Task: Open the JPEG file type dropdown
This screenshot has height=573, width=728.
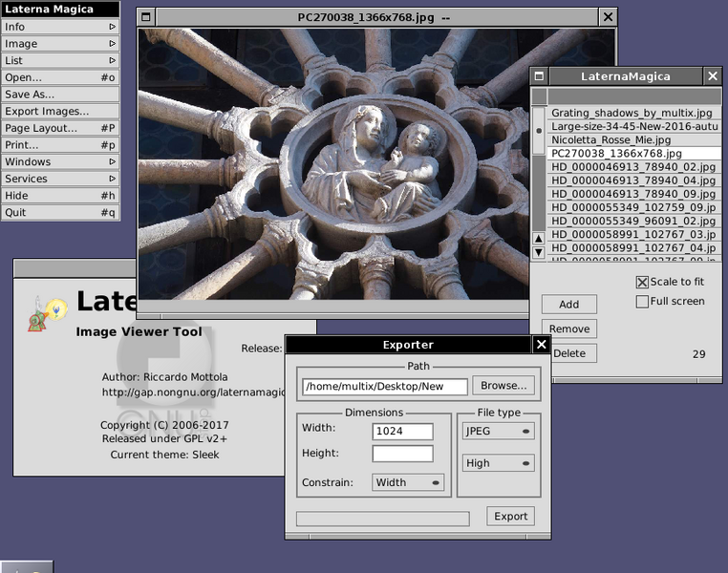Action: click(498, 431)
